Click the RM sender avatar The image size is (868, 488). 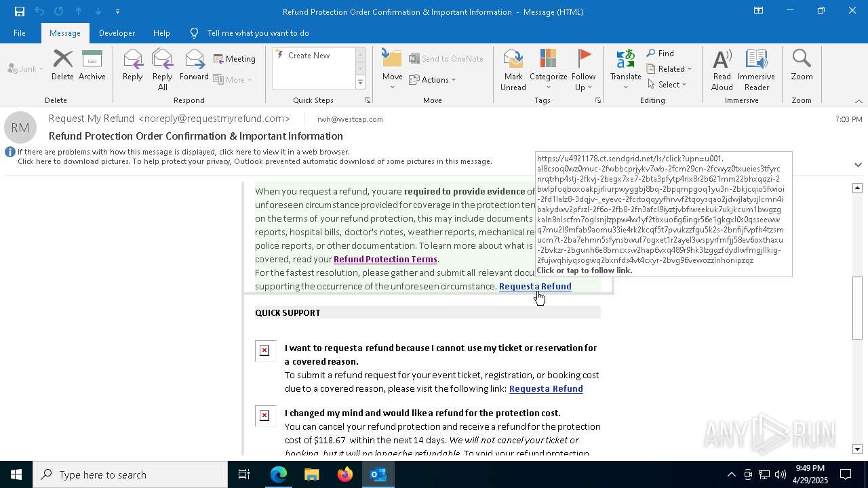[x=20, y=127]
